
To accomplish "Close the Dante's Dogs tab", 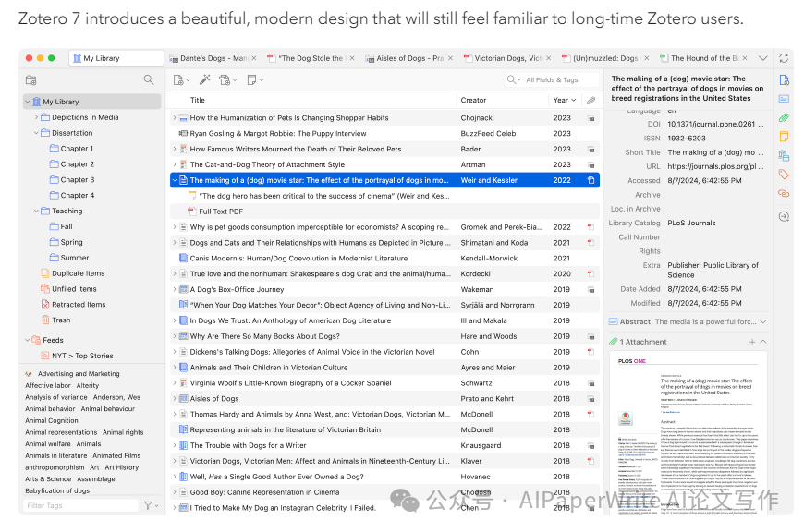I will click(254, 58).
